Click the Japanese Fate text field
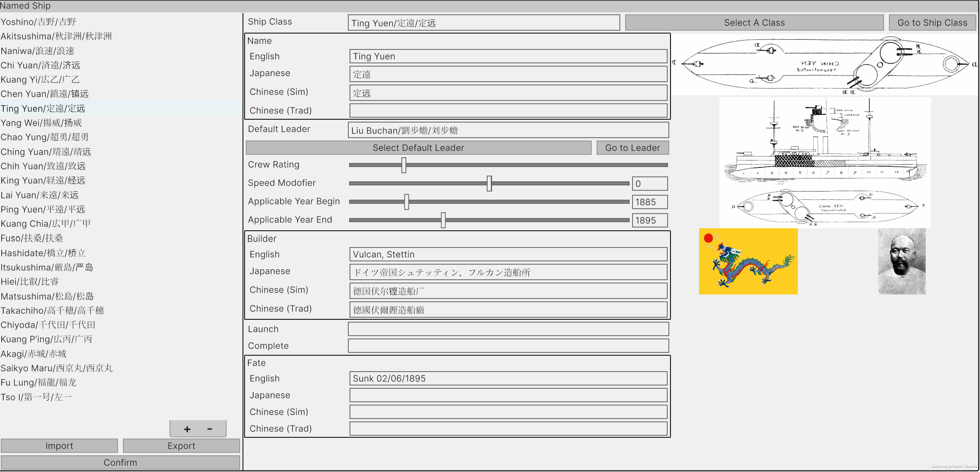 508,395
